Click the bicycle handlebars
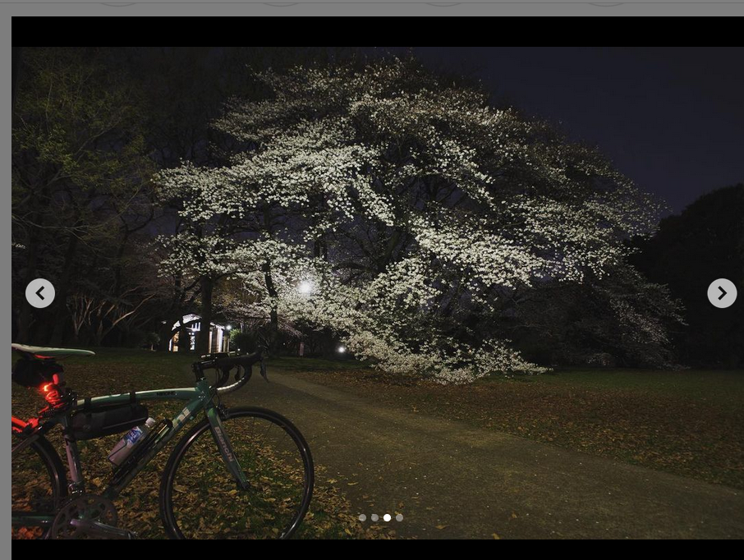This screenshot has width=744, height=560. coord(228,367)
